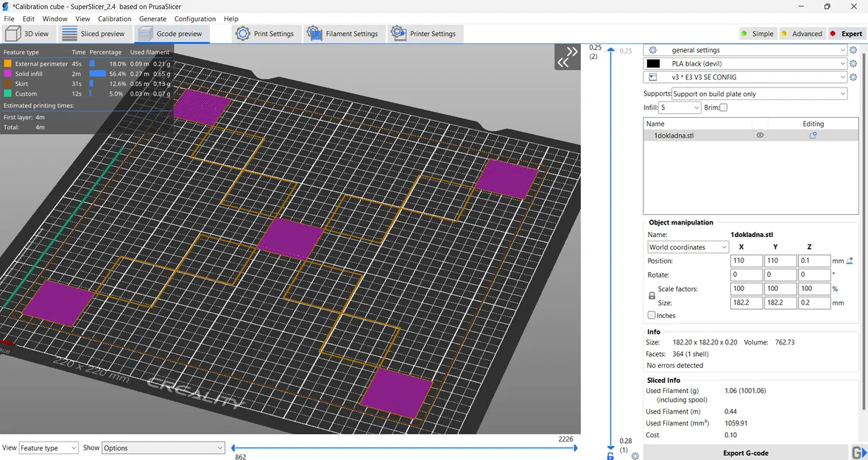Image resolution: width=868 pixels, height=460 pixels.
Task: Click the collapse sidebar double-arrow icon
Action: (568, 57)
